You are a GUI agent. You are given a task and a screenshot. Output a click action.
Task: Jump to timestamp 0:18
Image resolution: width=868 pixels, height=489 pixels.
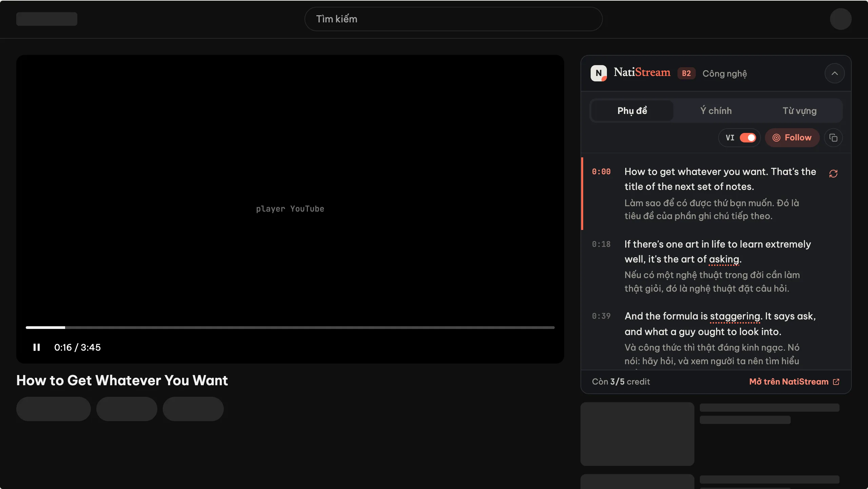pyautogui.click(x=601, y=244)
